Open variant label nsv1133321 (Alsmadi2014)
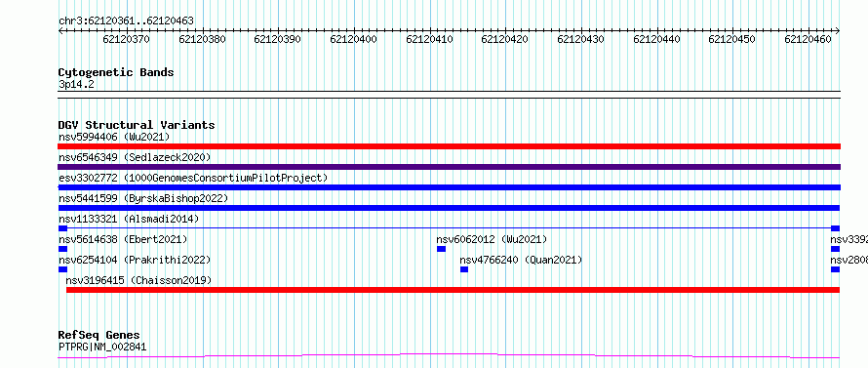The image size is (868, 368). tap(128, 219)
